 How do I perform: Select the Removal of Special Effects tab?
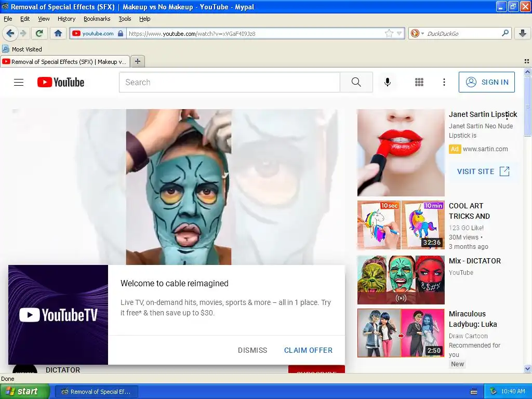point(65,61)
